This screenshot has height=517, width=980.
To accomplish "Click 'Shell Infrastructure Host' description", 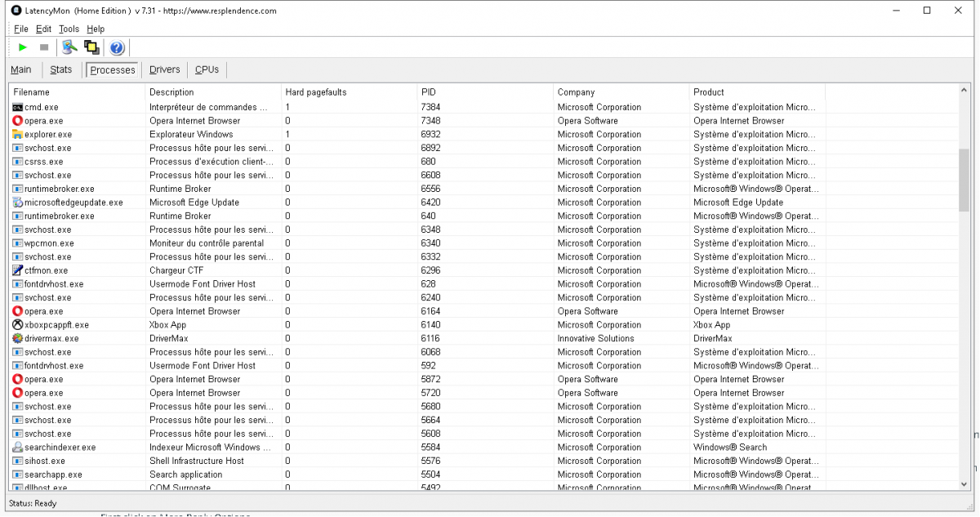I will pos(197,461).
